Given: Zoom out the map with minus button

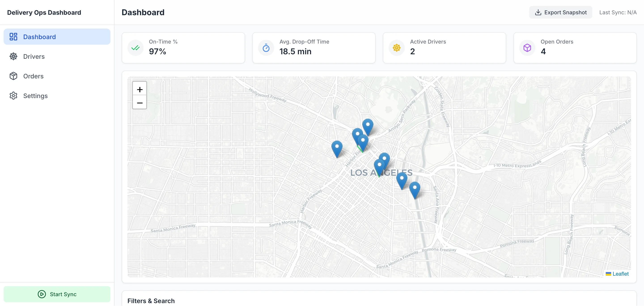Looking at the screenshot, I should pyautogui.click(x=140, y=103).
